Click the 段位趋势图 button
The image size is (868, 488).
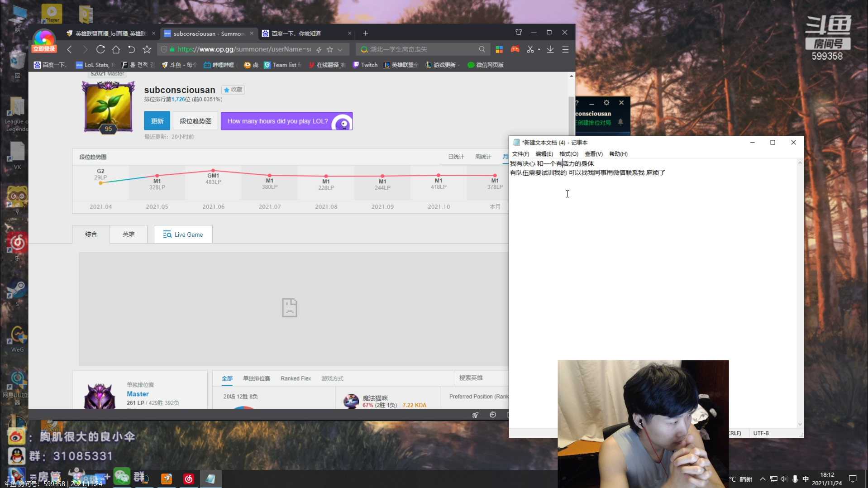[x=196, y=121]
